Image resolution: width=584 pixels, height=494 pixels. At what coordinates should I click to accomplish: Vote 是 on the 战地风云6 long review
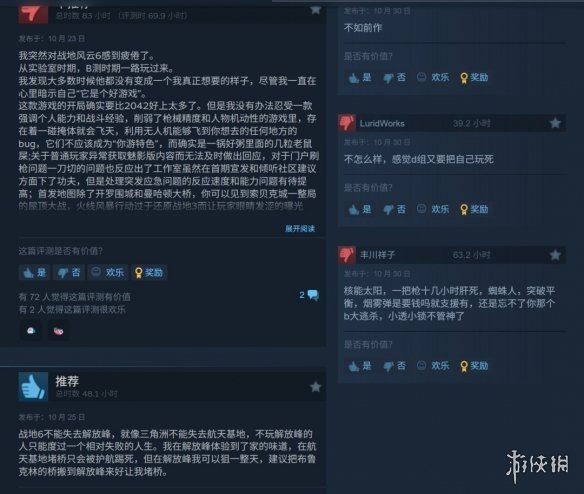35,273
